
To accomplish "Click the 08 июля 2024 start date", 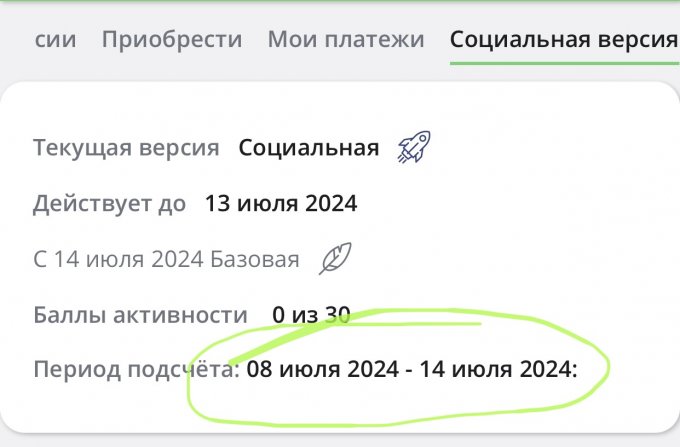I will coord(321,370).
